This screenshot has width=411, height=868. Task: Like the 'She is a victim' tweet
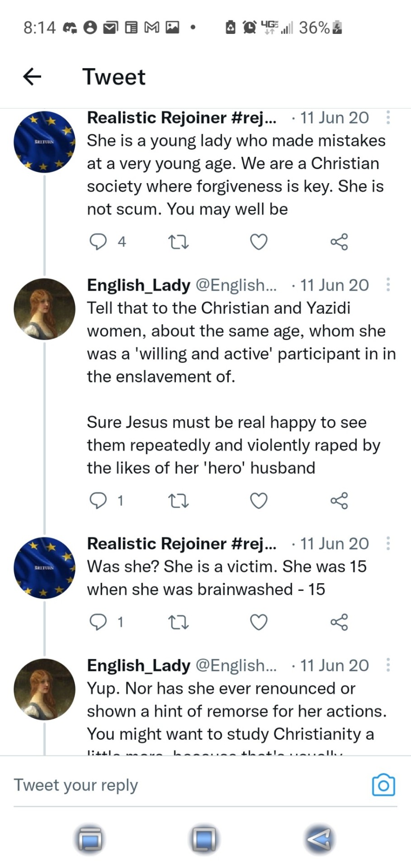259,623
